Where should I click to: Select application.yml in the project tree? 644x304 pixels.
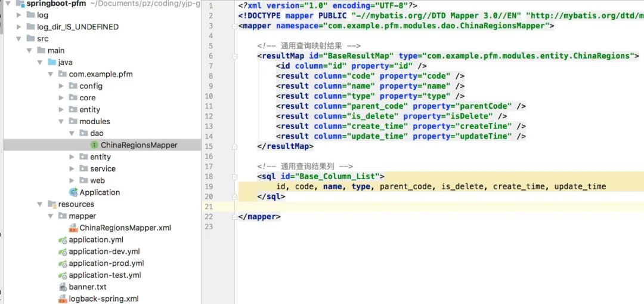tap(96, 239)
